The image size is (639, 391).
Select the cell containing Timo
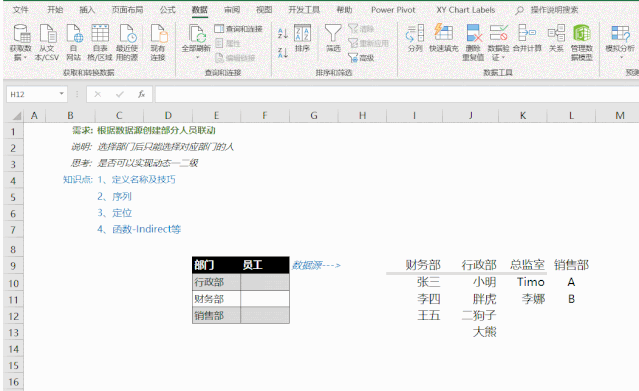[x=523, y=282]
